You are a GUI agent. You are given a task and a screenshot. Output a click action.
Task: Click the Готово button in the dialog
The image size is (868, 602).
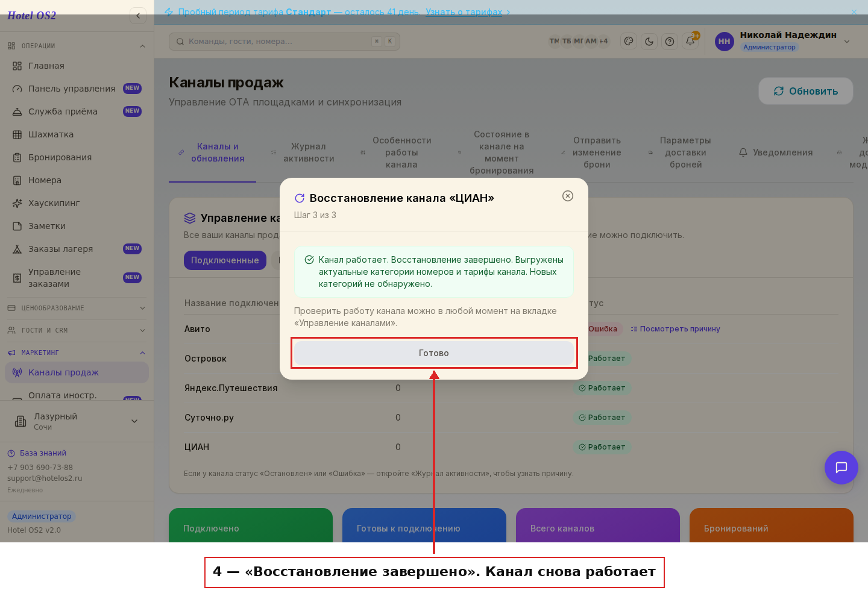[x=434, y=353]
